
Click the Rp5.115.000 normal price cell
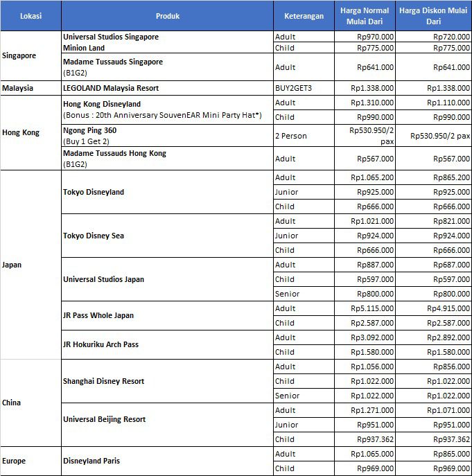(365, 308)
